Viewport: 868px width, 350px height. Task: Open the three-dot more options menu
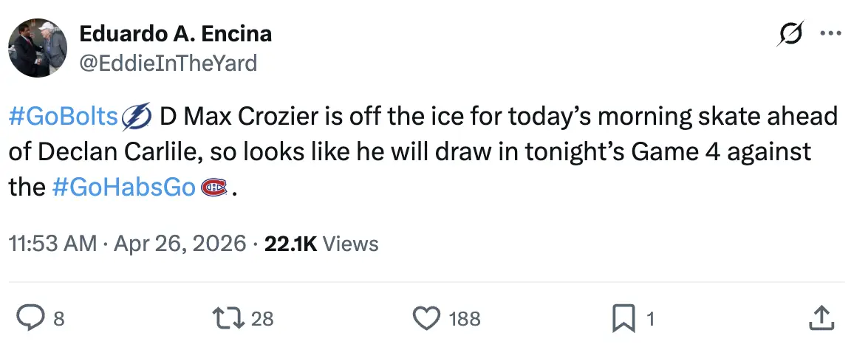(x=830, y=34)
